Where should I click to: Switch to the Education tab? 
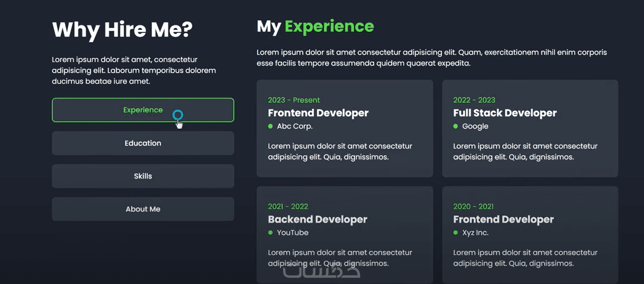point(143,143)
